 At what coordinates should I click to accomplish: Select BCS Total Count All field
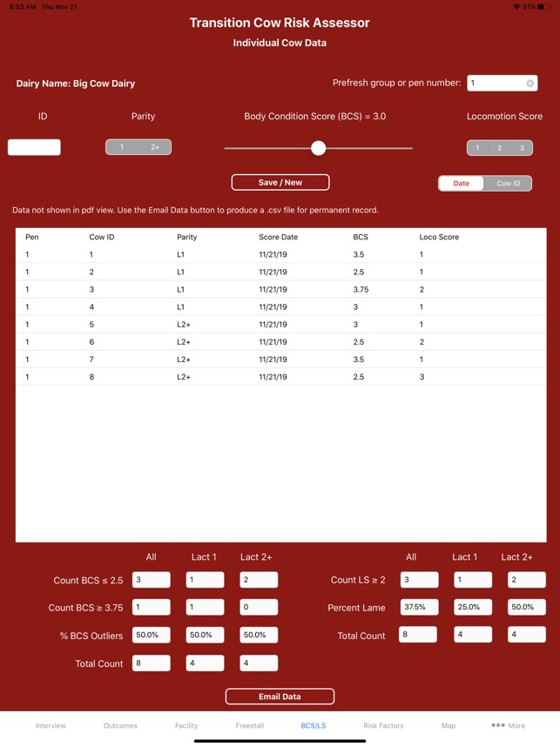point(151,663)
